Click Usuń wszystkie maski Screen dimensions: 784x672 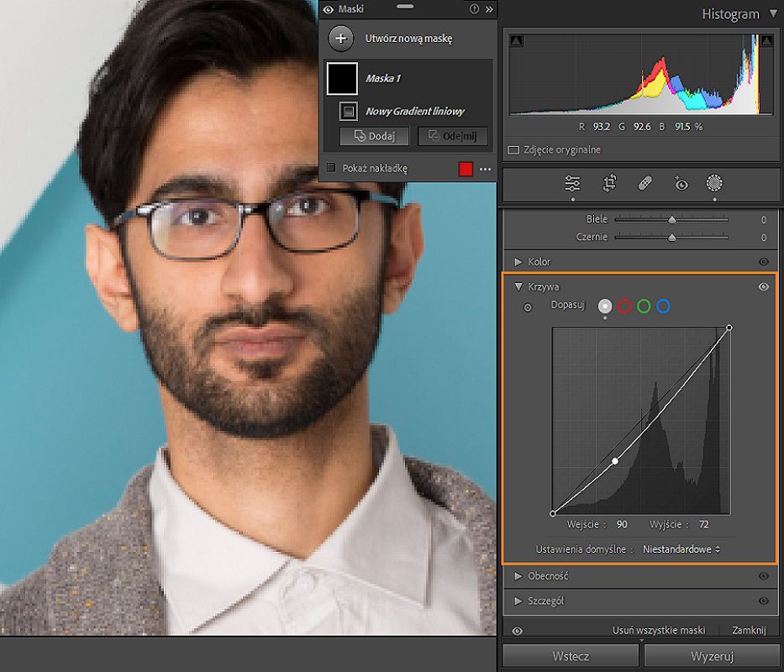click(659, 630)
